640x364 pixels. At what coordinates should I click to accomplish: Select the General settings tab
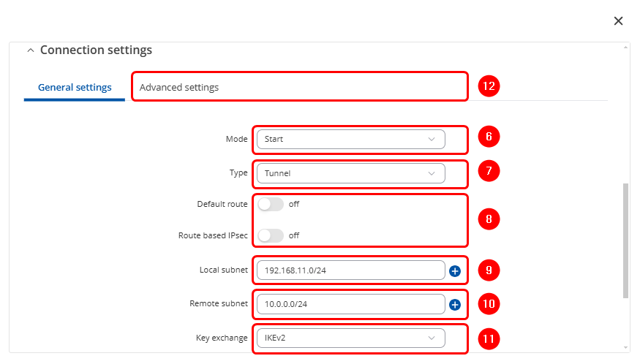tap(75, 88)
